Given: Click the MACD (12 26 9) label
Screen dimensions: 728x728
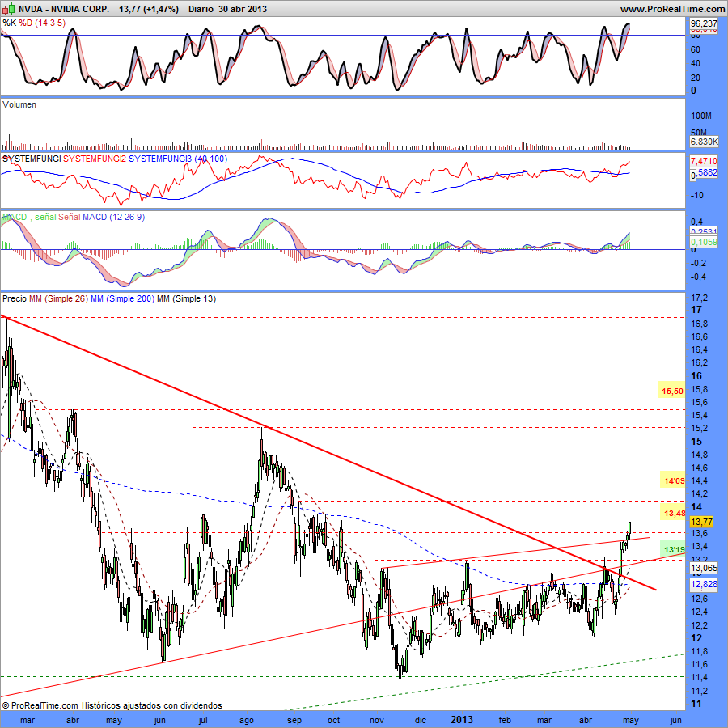Looking at the screenshot, I should coord(114,217).
